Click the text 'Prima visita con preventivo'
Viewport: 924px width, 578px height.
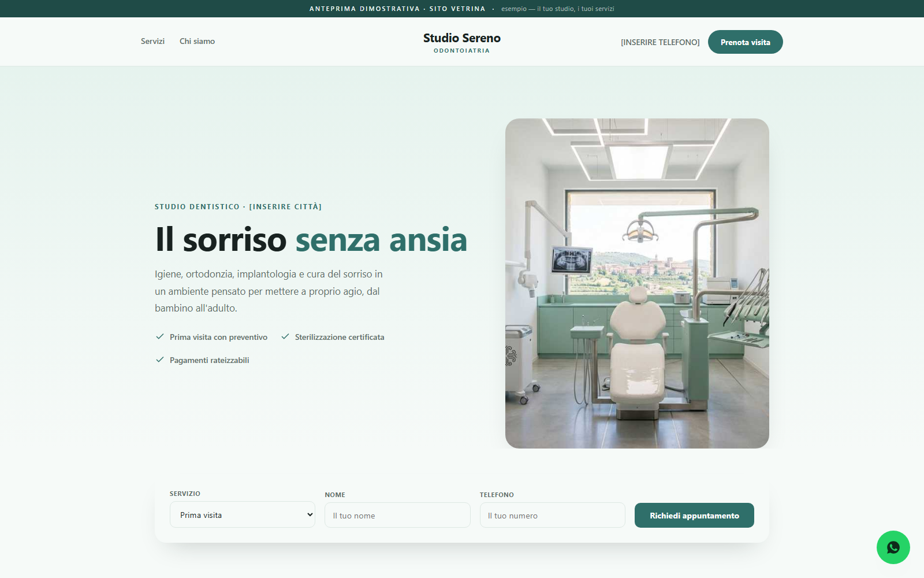pyautogui.click(x=218, y=337)
